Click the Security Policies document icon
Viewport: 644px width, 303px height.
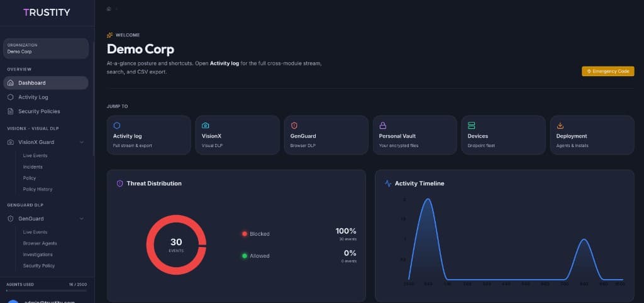tap(11, 111)
